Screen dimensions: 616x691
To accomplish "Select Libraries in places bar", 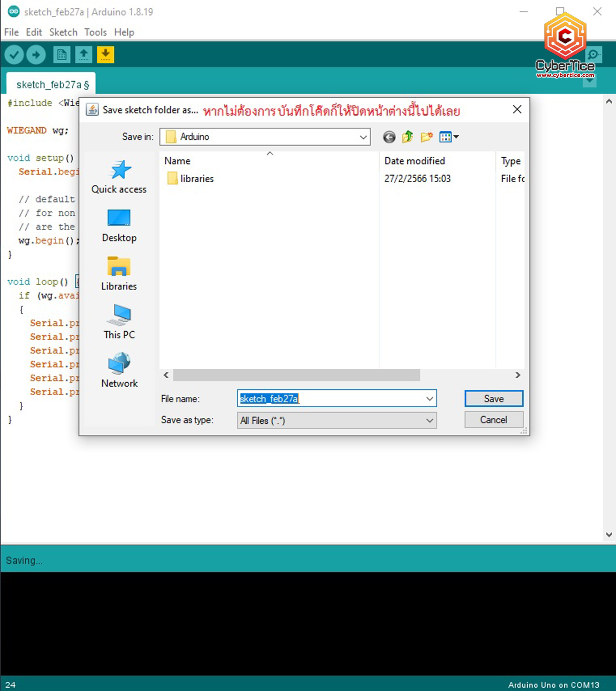I will [119, 274].
